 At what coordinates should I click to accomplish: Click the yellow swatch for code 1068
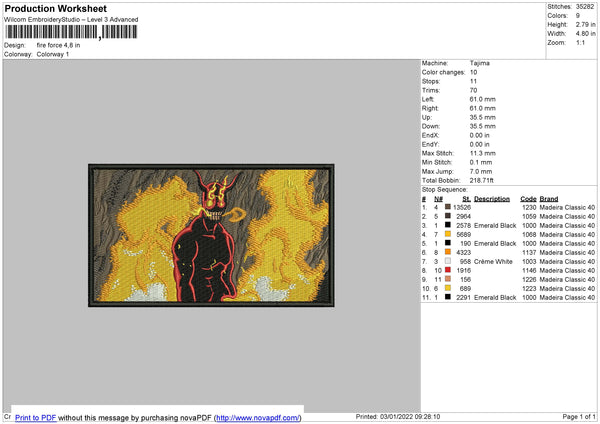click(448, 234)
